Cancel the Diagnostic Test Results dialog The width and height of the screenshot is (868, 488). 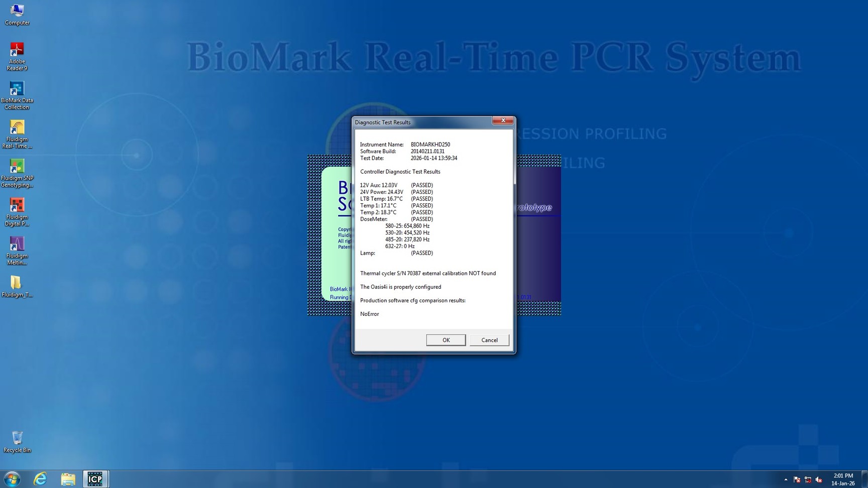pyautogui.click(x=489, y=340)
